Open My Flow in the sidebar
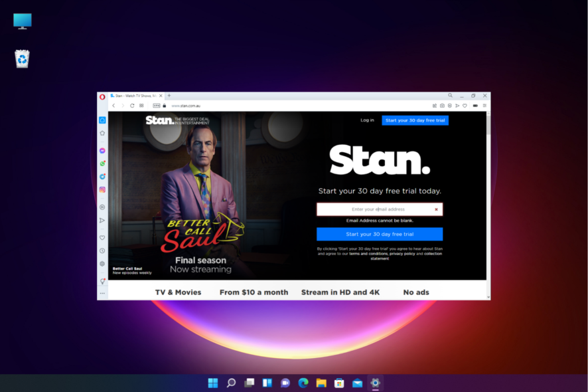 pyautogui.click(x=102, y=220)
